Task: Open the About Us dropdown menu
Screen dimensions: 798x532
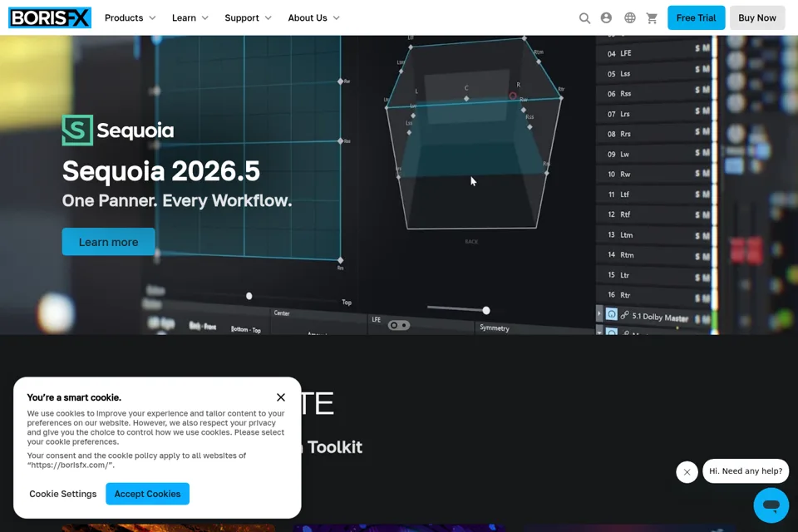Action: [313, 17]
